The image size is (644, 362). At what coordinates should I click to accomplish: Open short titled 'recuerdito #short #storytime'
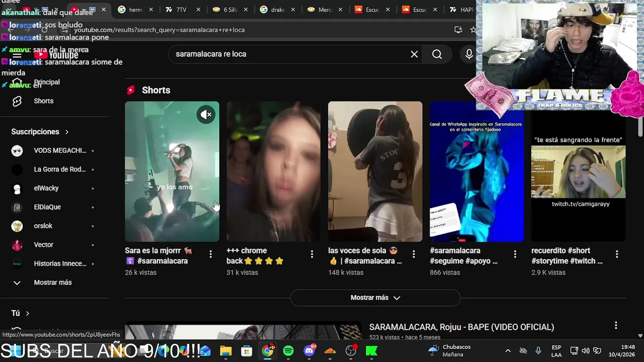[567, 255]
